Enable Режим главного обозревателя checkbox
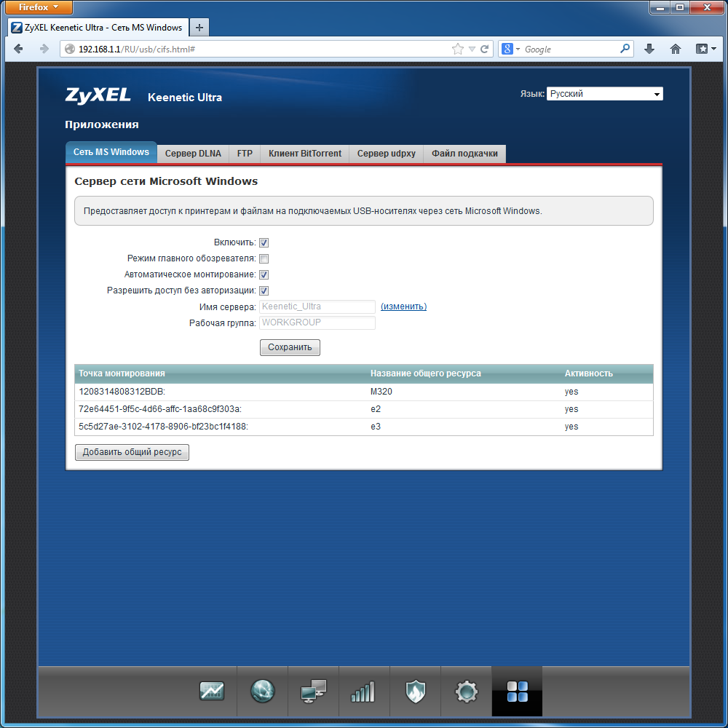This screenshot has height=728, width=728. pos(264,258)
